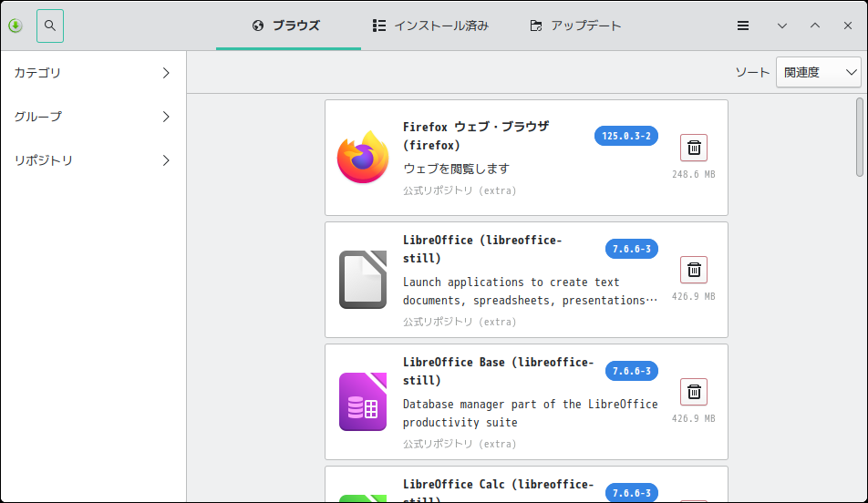
Task: Open the LibreOffice Calc title
Action: tap(498, 489)
